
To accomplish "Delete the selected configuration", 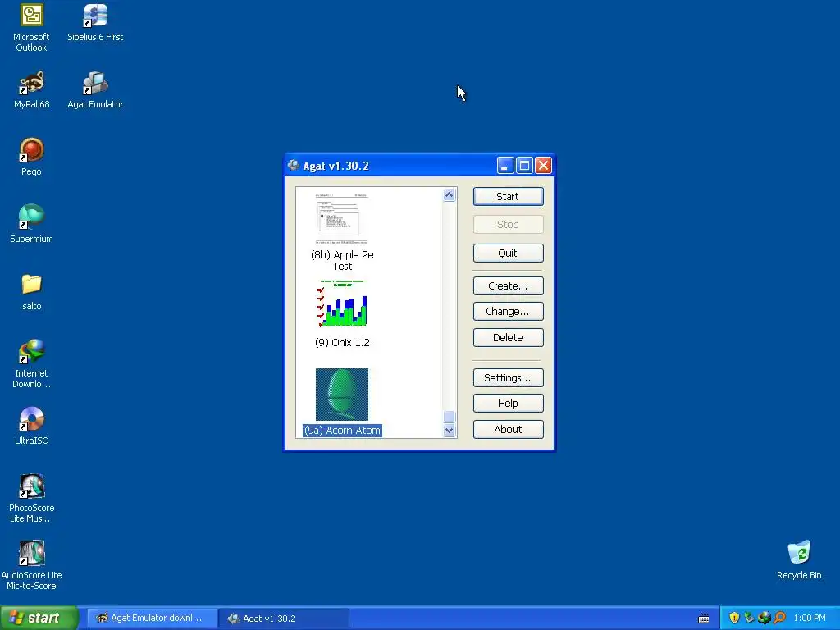I will coord(508,337).
